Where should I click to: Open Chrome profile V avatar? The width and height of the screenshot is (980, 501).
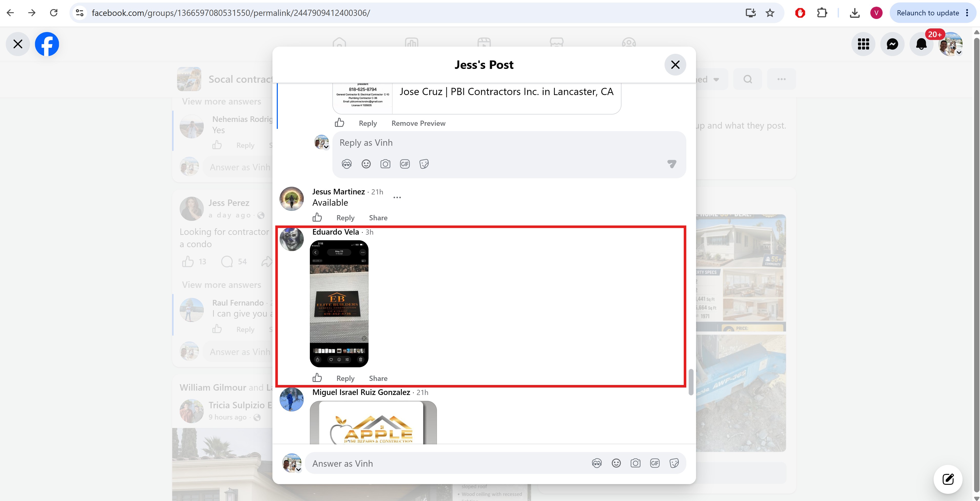(x=876, y=13)
